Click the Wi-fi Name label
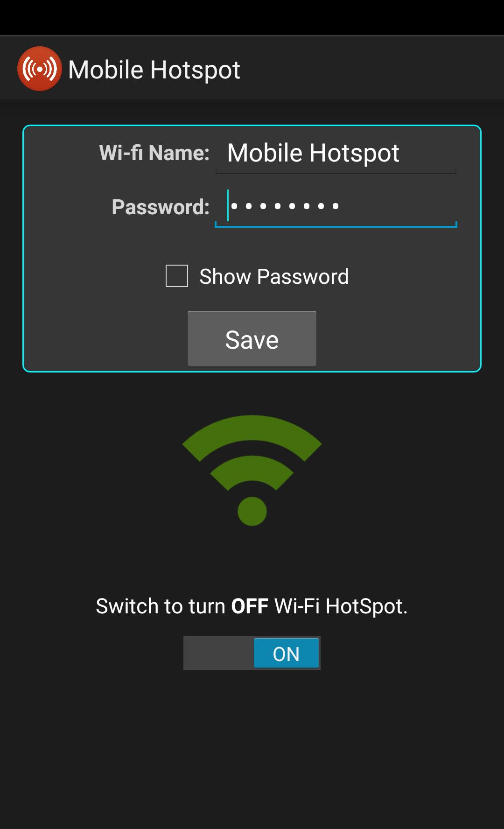Screen dimensions: 504x829 click(154, 153)
